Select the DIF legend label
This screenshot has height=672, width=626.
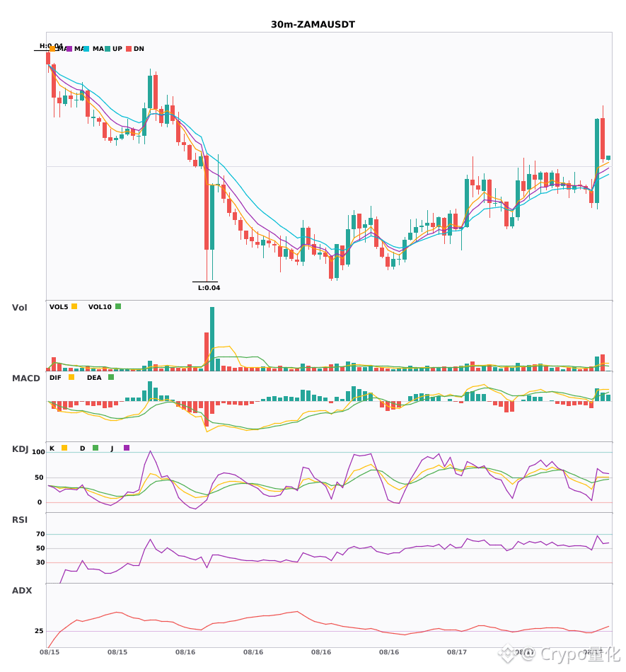(55, 378)
